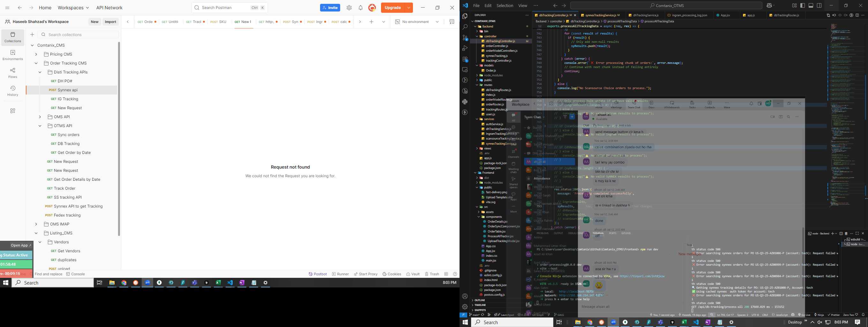Open VS Code status bar notifications bell
The image size is (868, 327).
(863, 315)
